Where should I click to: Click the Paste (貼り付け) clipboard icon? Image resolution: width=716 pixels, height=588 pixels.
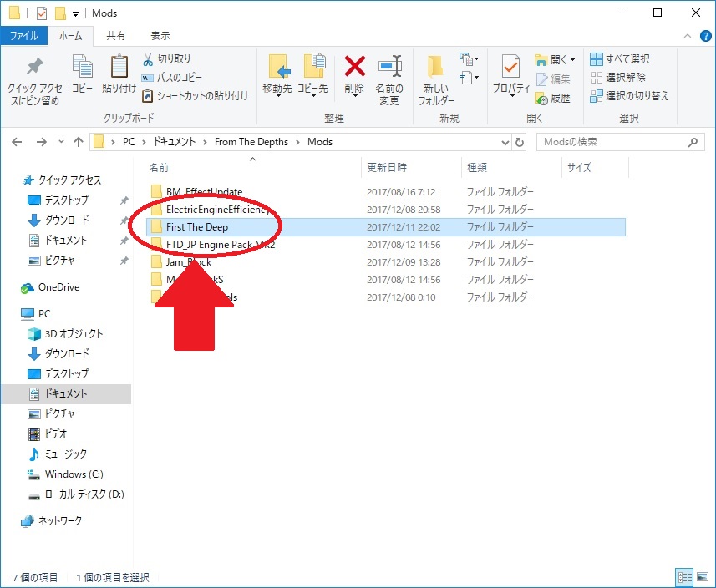click(119, 67)
